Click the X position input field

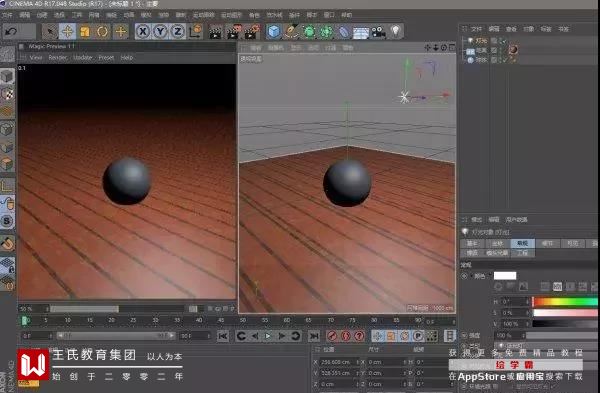coord(338,362)
